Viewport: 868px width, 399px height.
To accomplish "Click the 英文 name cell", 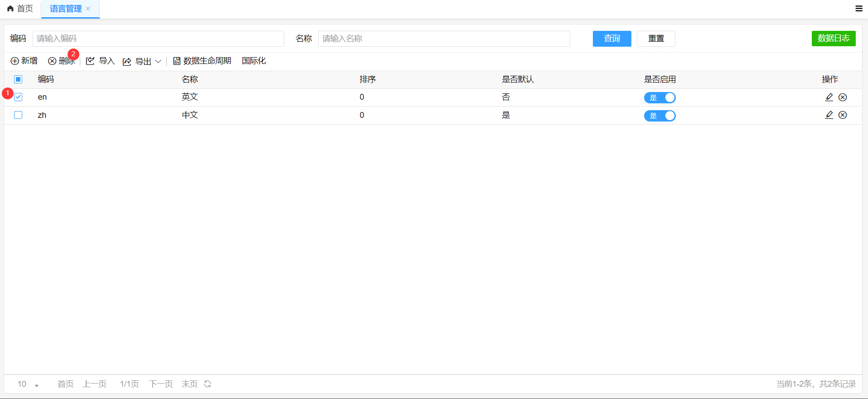I will [190, 97].
